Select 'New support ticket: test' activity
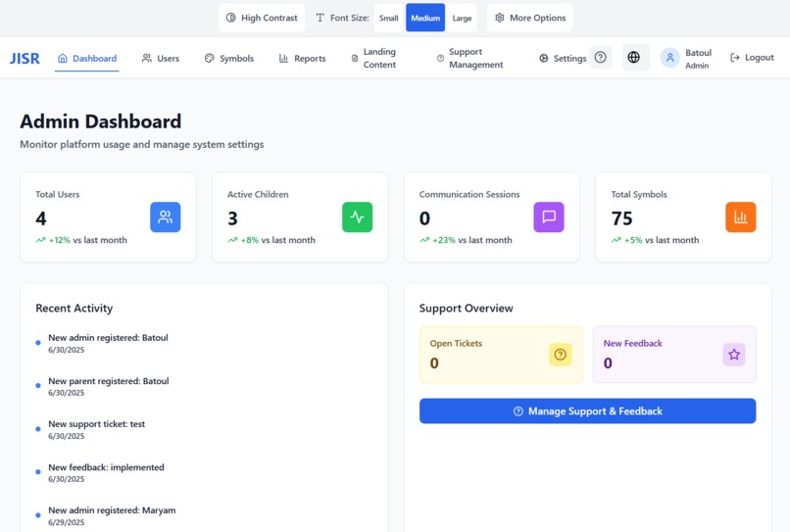 [97, 430]
